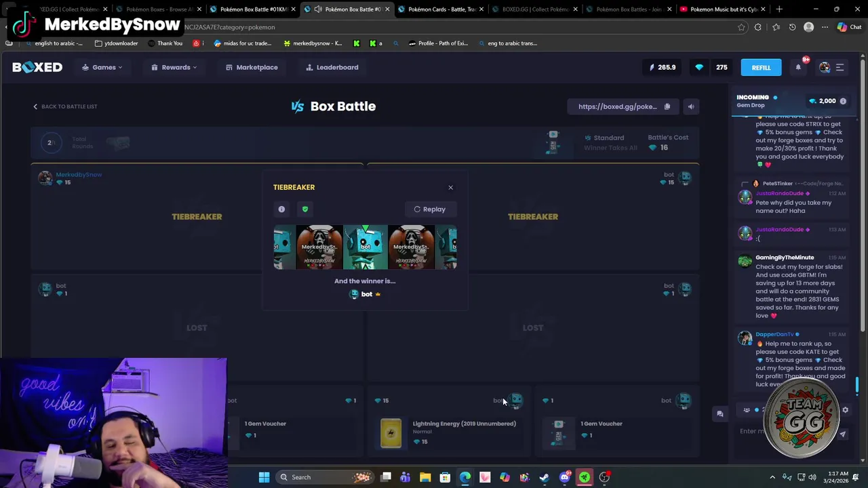The image size is (868, 488).
Task: Open GamingByTheMinute's chat profile
Action: 785,258
